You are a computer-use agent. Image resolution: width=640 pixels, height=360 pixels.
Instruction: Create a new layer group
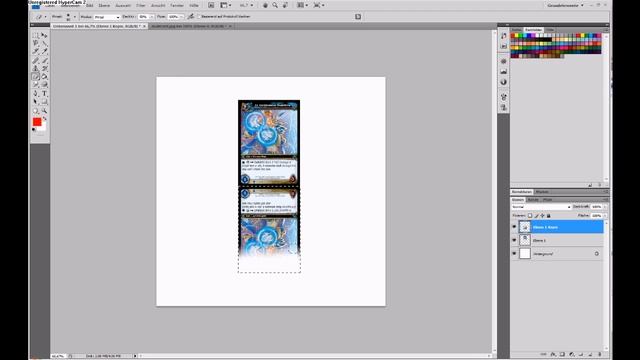tap(581, 354)
